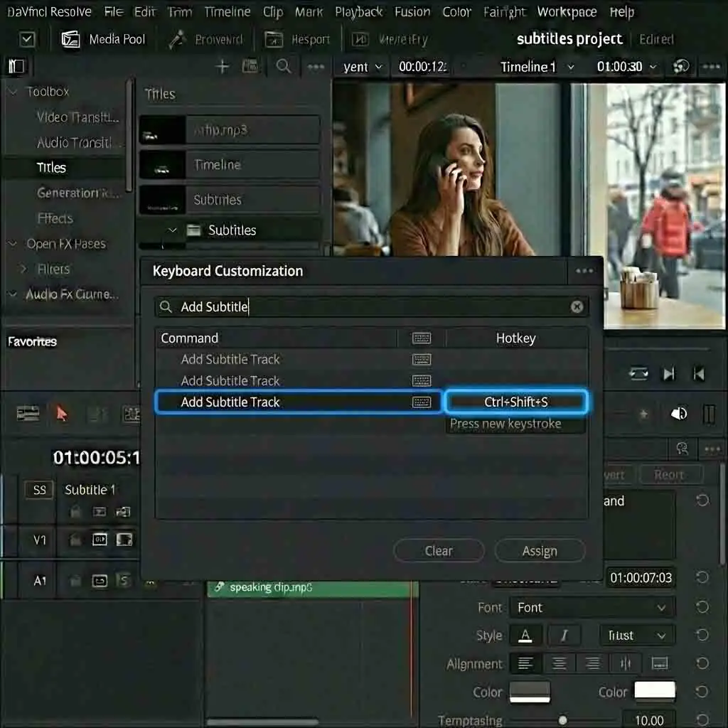
Task: Click the audio speaker icon above the timeline
Action: point(680,413)
